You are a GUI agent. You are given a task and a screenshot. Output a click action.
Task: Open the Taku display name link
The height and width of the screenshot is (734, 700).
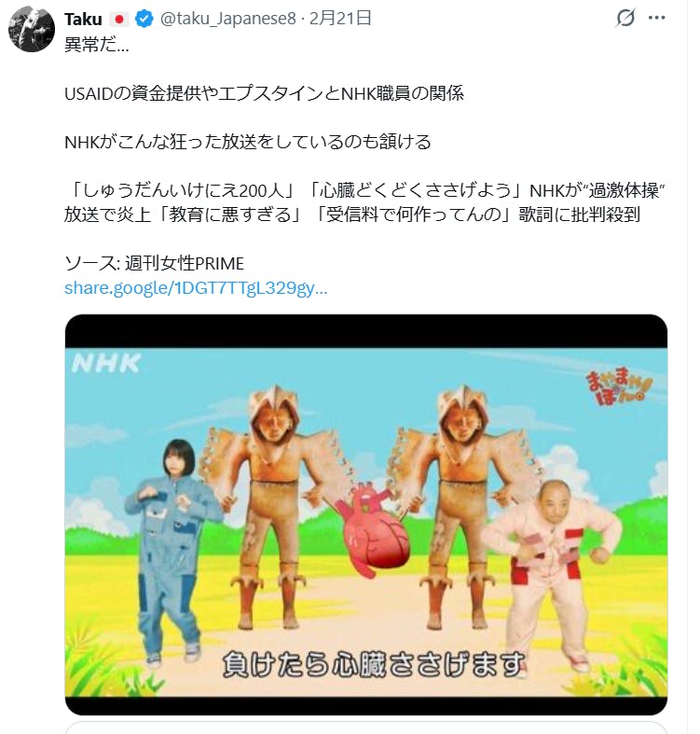pyautogui.click(x=83, y=20)
